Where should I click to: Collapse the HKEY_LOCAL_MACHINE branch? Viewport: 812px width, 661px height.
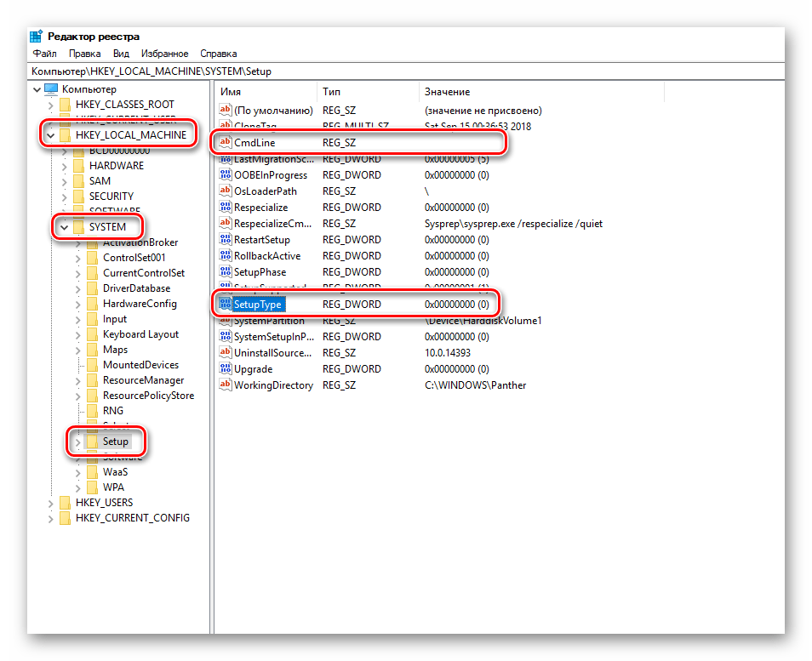pos(51,135)
